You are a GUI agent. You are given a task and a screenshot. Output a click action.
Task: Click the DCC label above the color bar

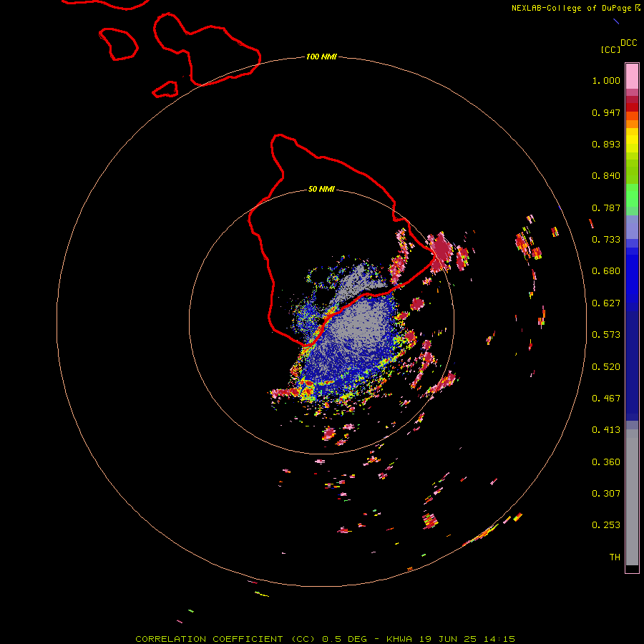coord(628,43)
